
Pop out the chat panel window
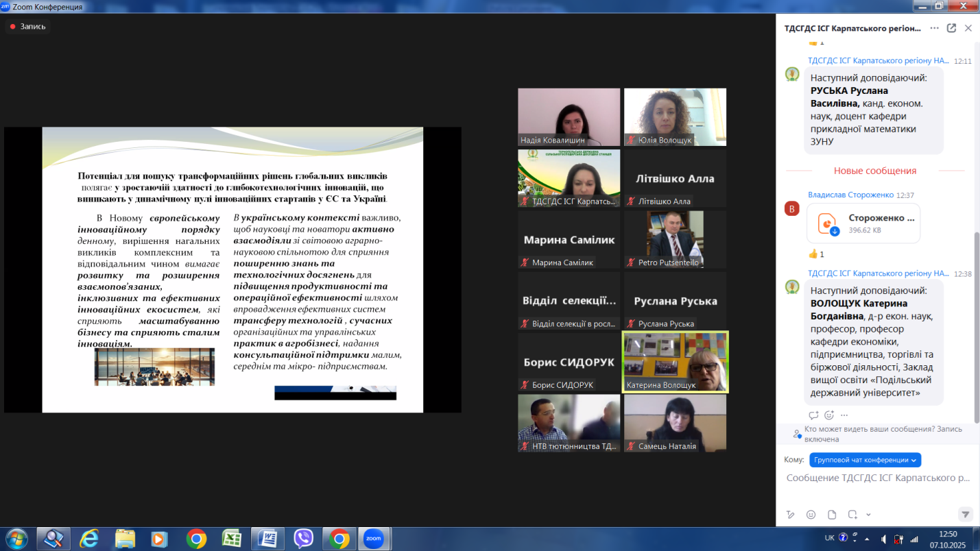pos(951,28)
